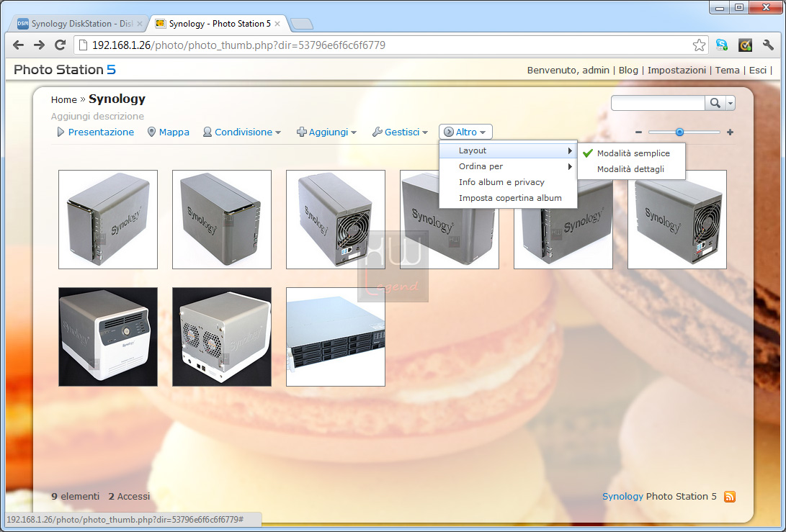Open the second top-row NAS photo
Viewport: 786px width, 532px height.
[x=222, y=220]
